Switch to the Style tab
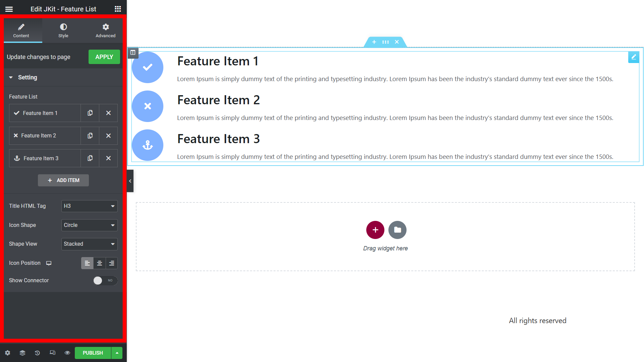The height and width of the screenshot is (362, 644). coord(63,31)
